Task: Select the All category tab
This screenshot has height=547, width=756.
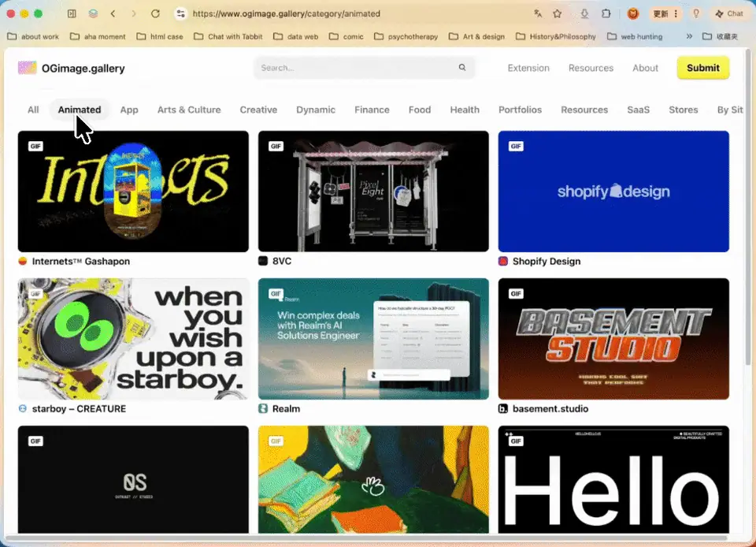Action: coord(33,110)
